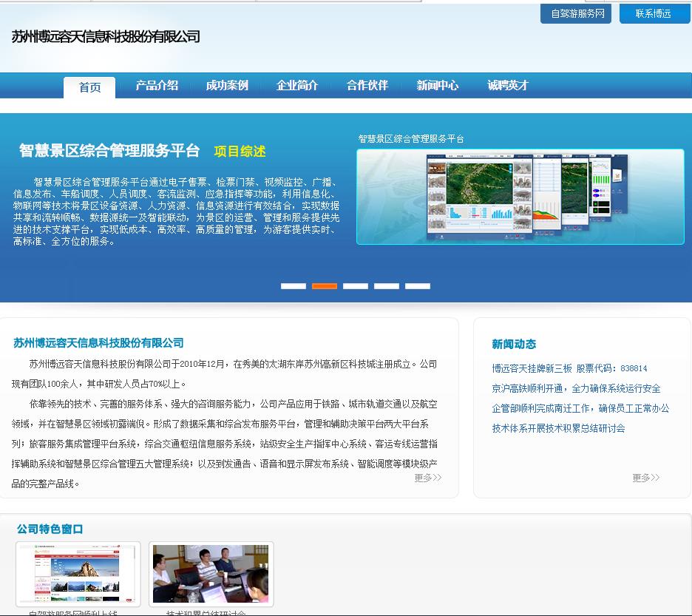
Task: Click the company name logo at top
Action: pyautogui.click(x=106, y=36)
